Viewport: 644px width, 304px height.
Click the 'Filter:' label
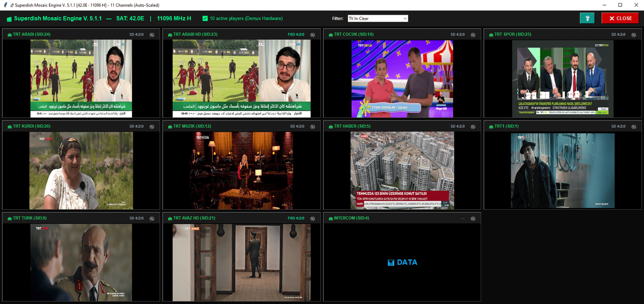(x=338, y=19)
